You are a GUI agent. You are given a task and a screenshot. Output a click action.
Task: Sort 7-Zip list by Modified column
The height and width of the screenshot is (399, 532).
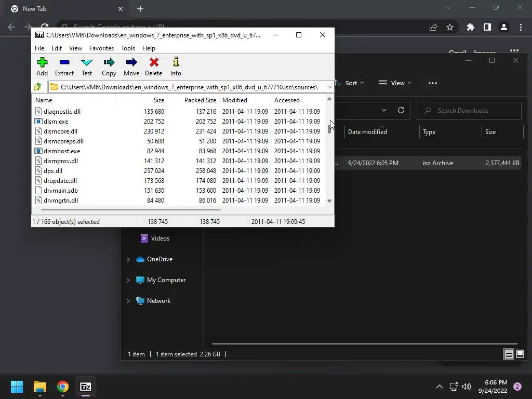245,100
